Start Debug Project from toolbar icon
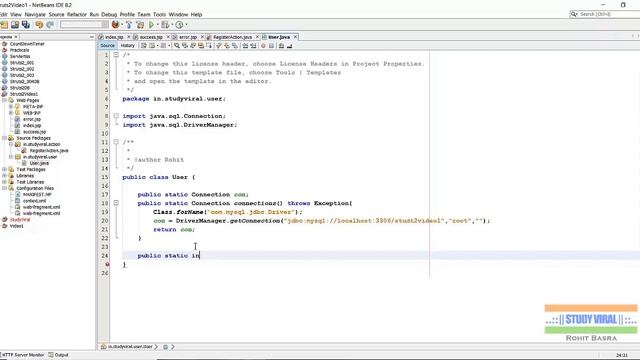Viewport: 640px width, 360px height. (x=165, y=25)
